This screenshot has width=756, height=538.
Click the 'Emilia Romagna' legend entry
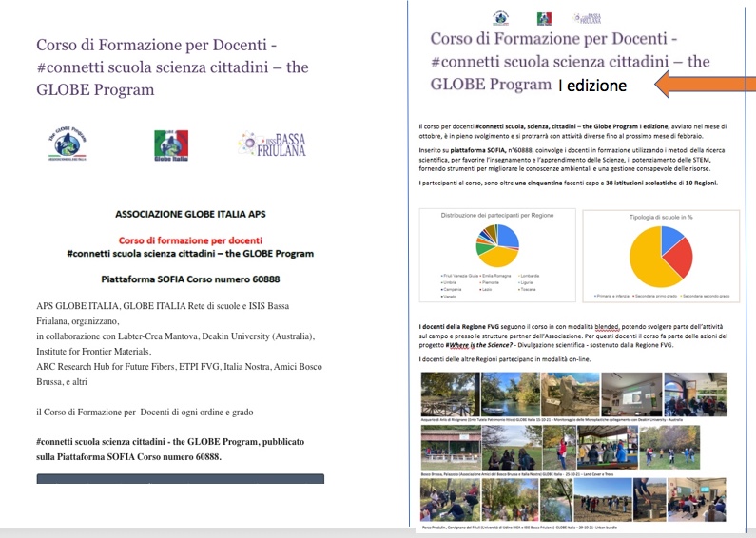coord(495,276)
